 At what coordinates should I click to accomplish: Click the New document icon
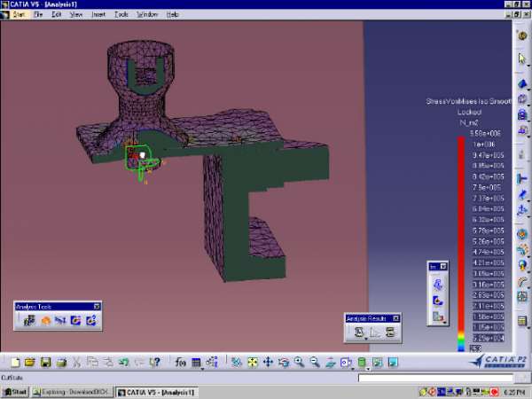coord(15,363)
